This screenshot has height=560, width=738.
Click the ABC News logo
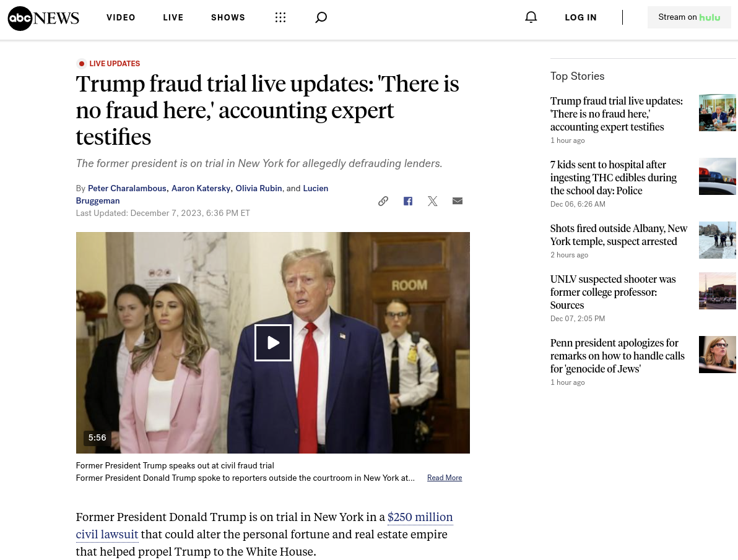[x=43, y=19]
